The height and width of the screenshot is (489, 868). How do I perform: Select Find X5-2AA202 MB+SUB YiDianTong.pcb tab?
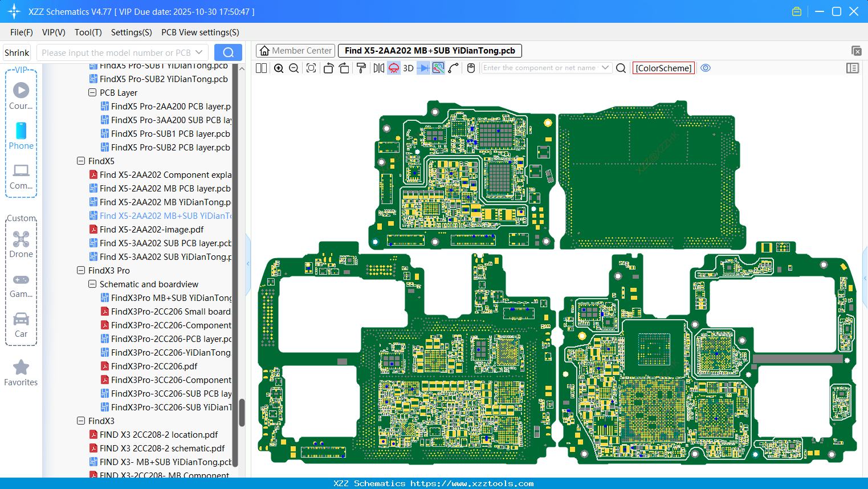pos(430,51)
